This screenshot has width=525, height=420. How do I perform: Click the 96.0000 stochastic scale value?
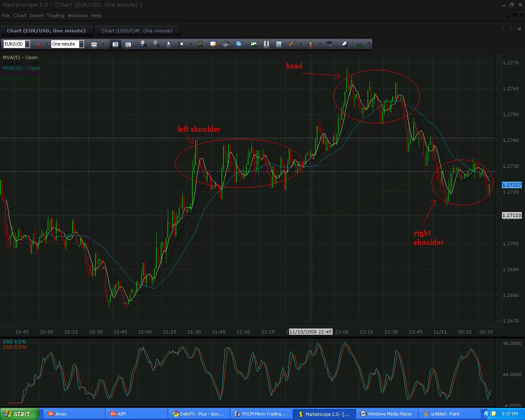(511, 343)
